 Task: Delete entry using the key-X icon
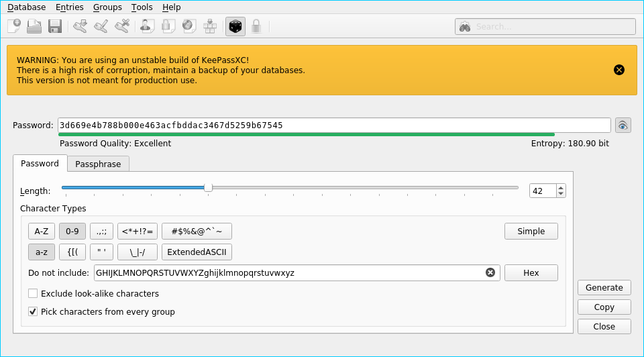point(122,26)
